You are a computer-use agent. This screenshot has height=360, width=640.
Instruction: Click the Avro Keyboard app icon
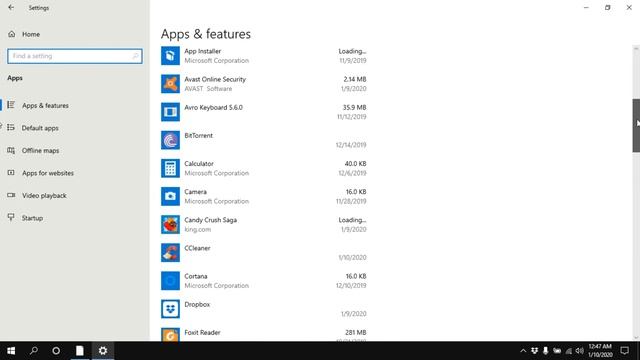[170, 112]
